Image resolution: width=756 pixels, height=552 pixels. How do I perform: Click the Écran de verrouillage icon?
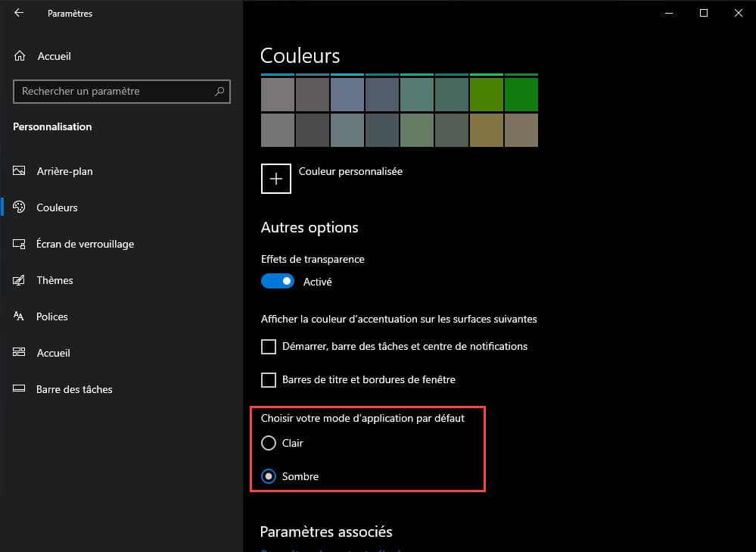tap(20, 244)
